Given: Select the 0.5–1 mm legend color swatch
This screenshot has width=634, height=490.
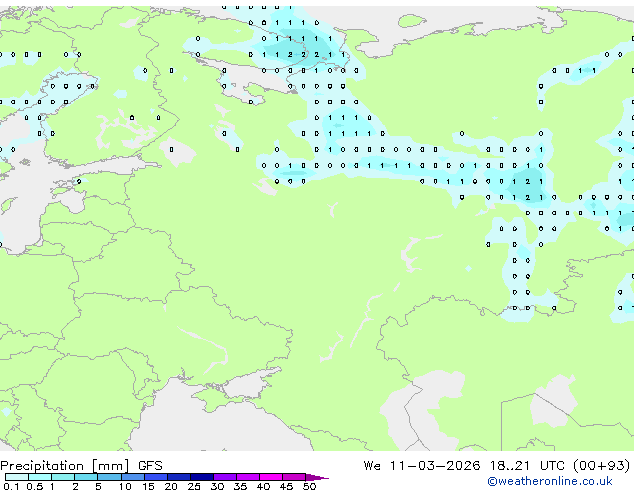Looking at the screenshot, I should tap(40, 477).
